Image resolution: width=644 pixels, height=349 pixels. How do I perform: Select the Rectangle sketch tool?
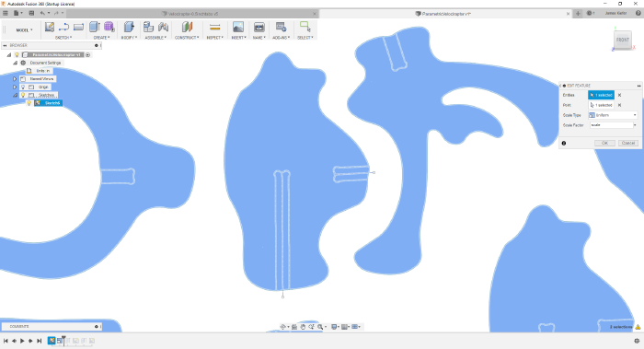click(78, 27)
